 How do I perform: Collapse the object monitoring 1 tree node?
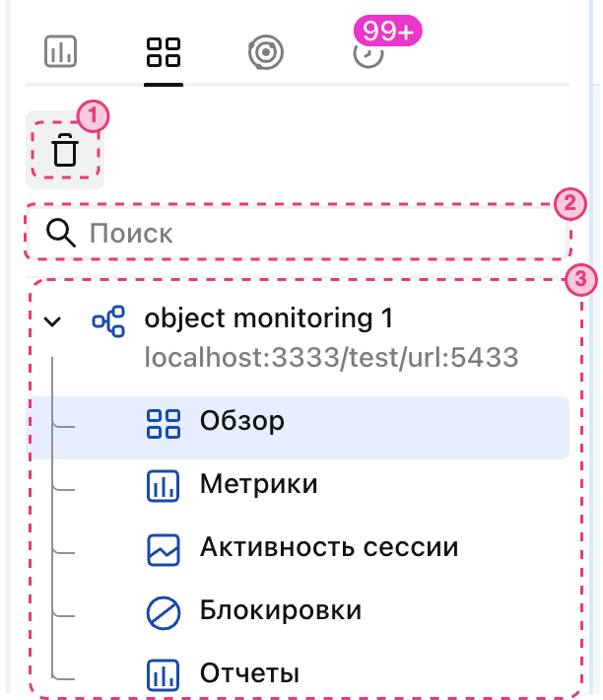pos(53,320)
